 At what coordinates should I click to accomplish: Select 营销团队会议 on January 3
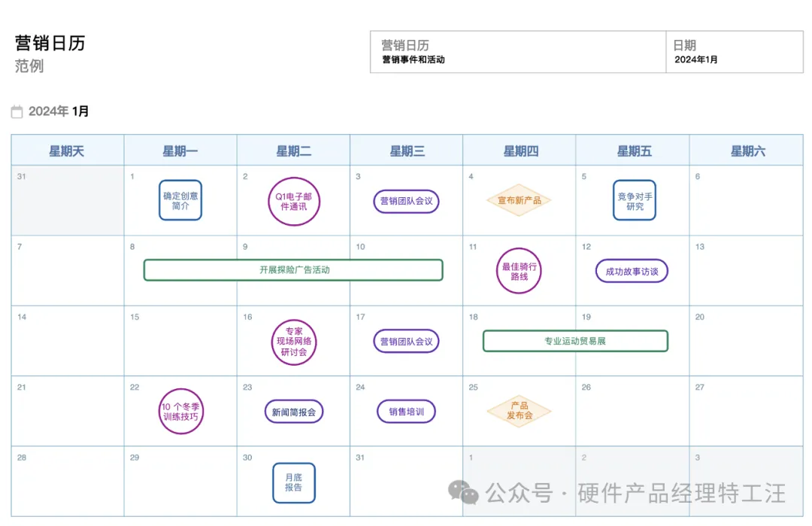pyautogui.click(x=406, y=201)
